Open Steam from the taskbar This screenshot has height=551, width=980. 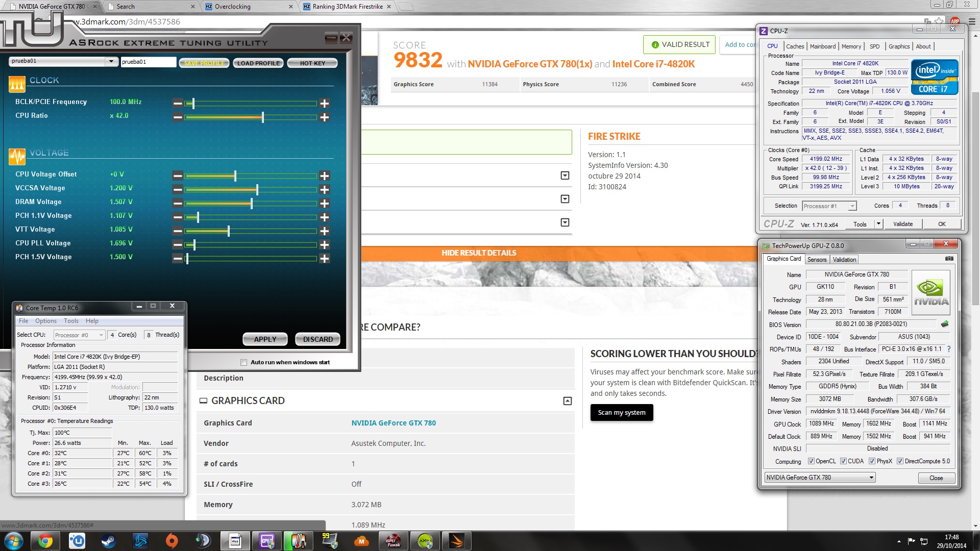pos(108,541)
